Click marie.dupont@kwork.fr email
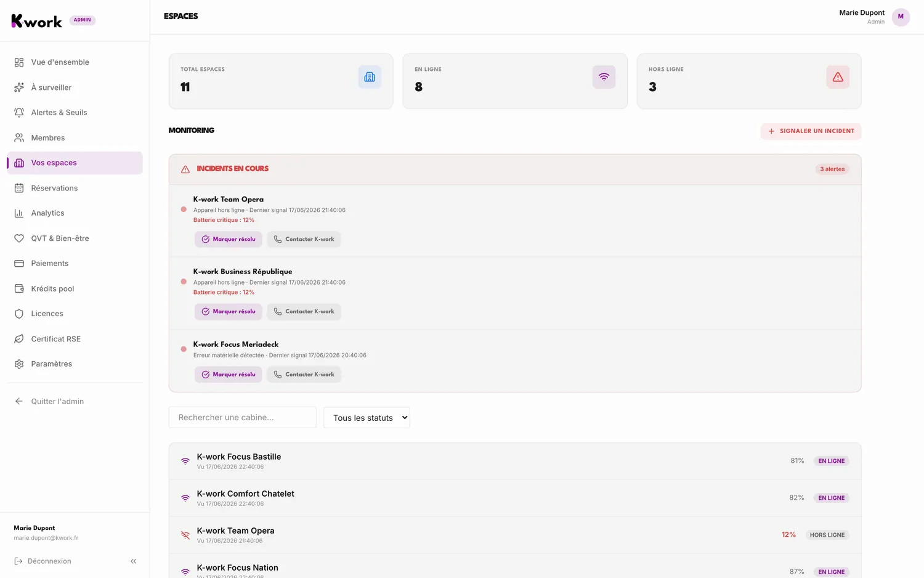This screenshot has width=924, height=578. (x=46, y=538)
